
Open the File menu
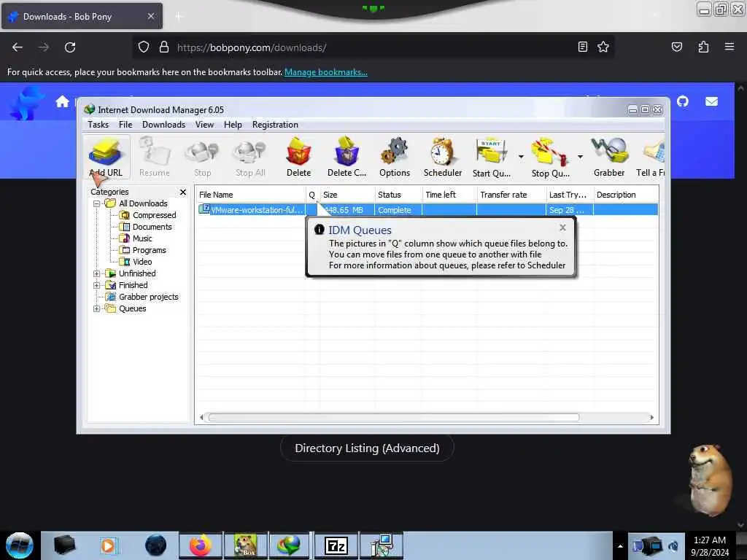(x=125, y=124)
